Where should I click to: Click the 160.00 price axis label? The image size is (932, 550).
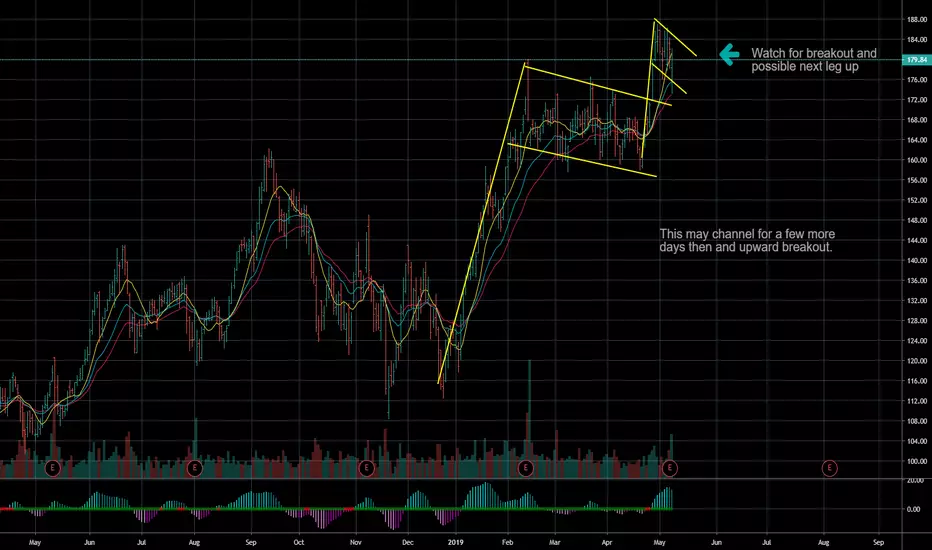(x=917, y=160)
